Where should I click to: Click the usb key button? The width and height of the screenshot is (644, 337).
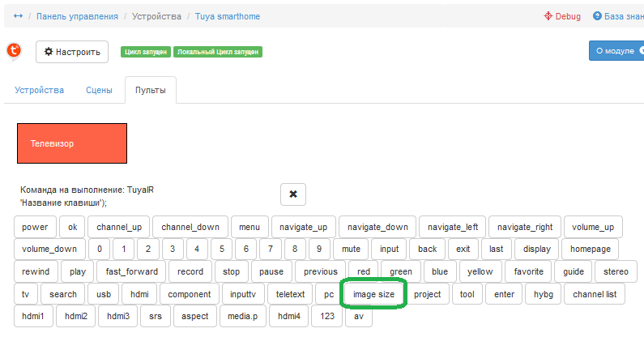point(104,294)
